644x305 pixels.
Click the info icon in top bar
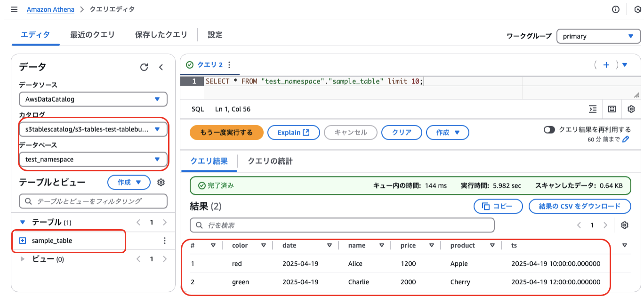click(616, 9)
